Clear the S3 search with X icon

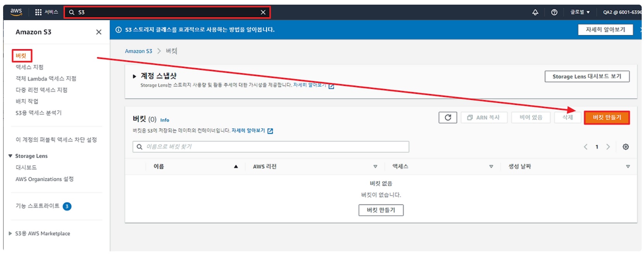click(263, 12)
